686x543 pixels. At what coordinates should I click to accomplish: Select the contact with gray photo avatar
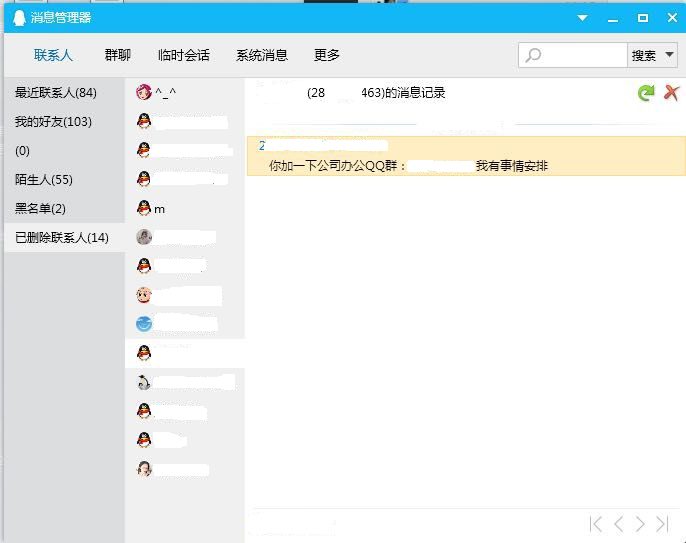(185, 237)
